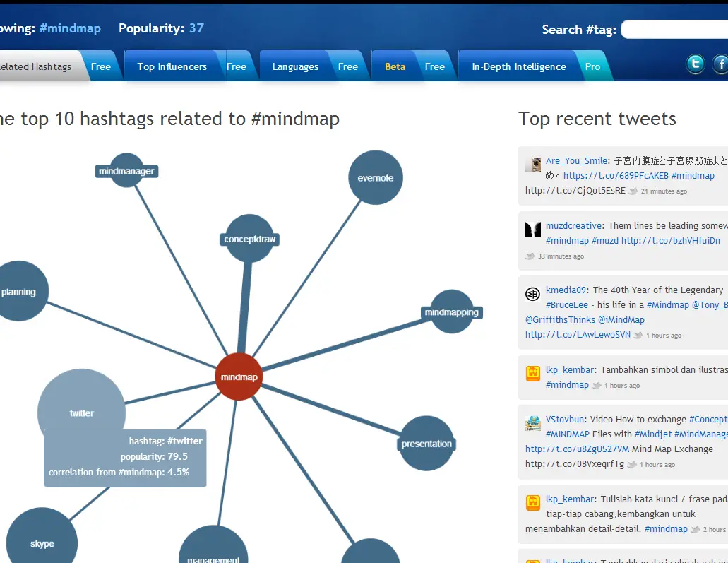728x563 pixels.
Task: Select the conceptdraw node
Action: click(249, 239)
